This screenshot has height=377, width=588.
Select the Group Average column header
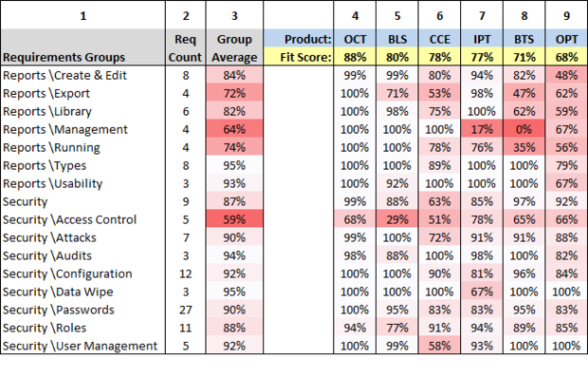point(234,47)
